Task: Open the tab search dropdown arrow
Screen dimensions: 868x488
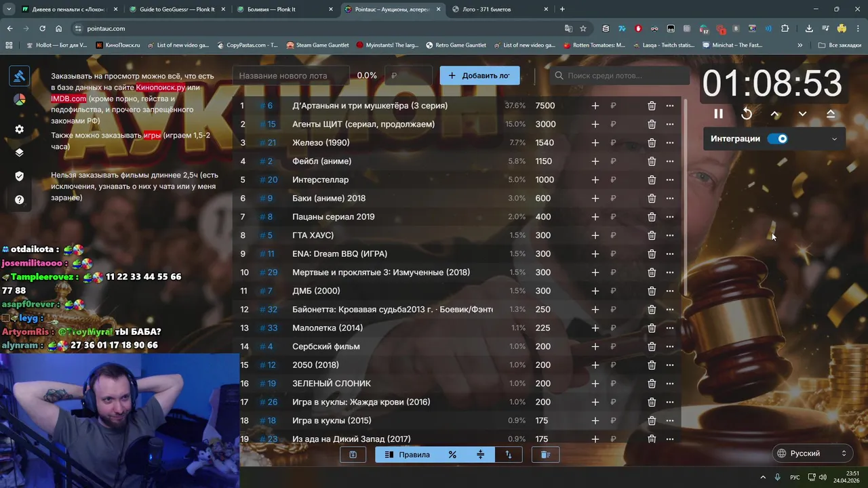Action: 8,9
